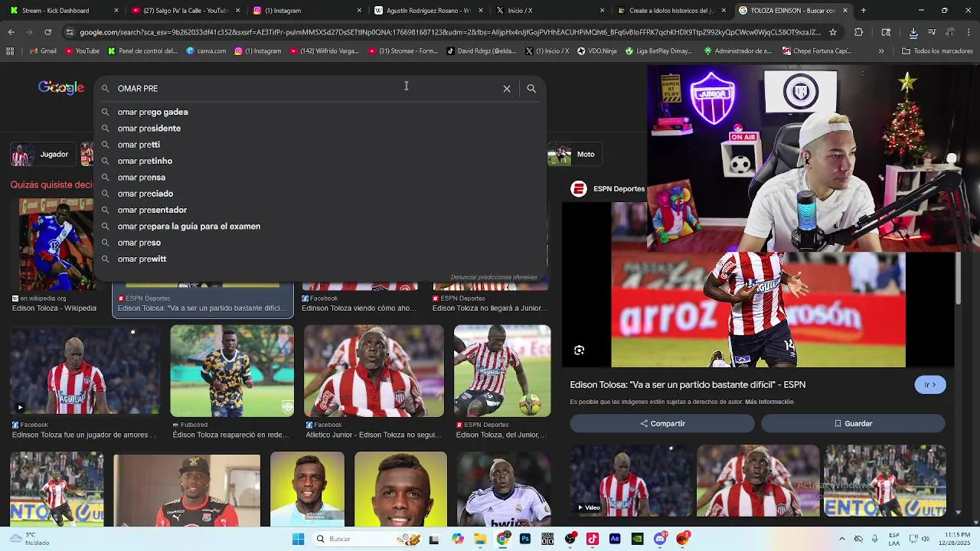Click the browser address bar
Screen dimensions: 980x551
(450, 32)
